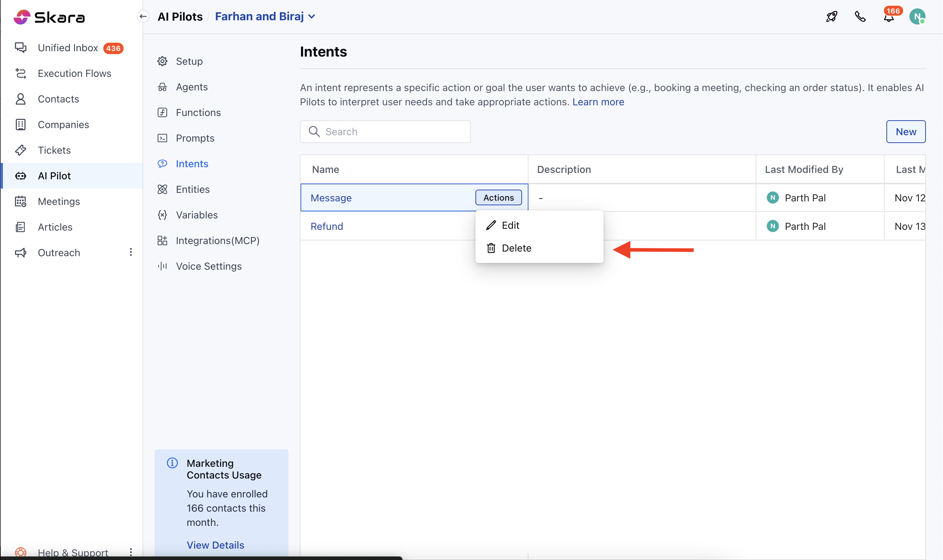Click the Actions button on Message row
This screenshot has height=560, width=943.
tap(498, 198)
